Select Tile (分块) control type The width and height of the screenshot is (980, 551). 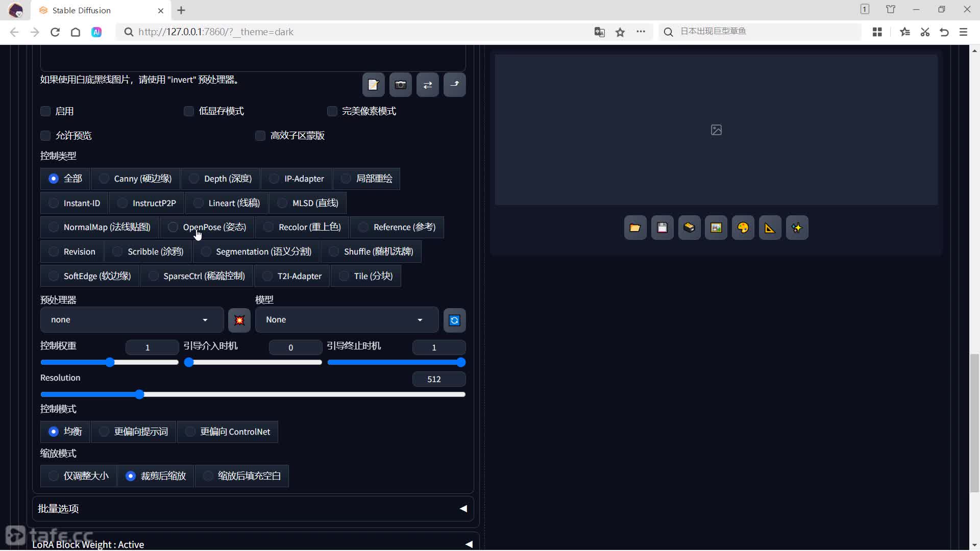pos(366,277)
